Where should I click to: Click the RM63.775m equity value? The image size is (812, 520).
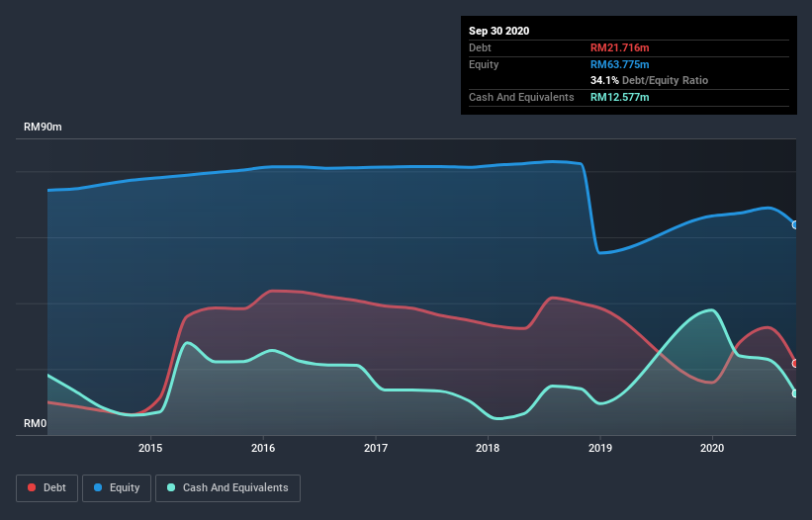tap(619, 64)
